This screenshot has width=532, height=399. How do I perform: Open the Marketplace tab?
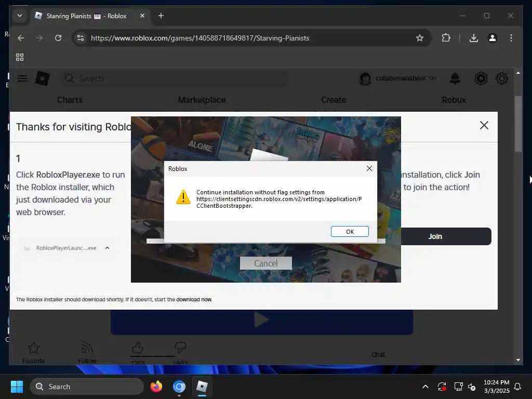[x=202, y=100]
